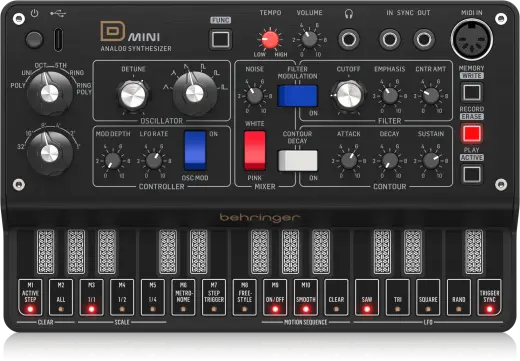Viewport: 520px width, 361px height.
Task: Tap the M8 FREESTYLE key
Action: (x=244, y=297)
